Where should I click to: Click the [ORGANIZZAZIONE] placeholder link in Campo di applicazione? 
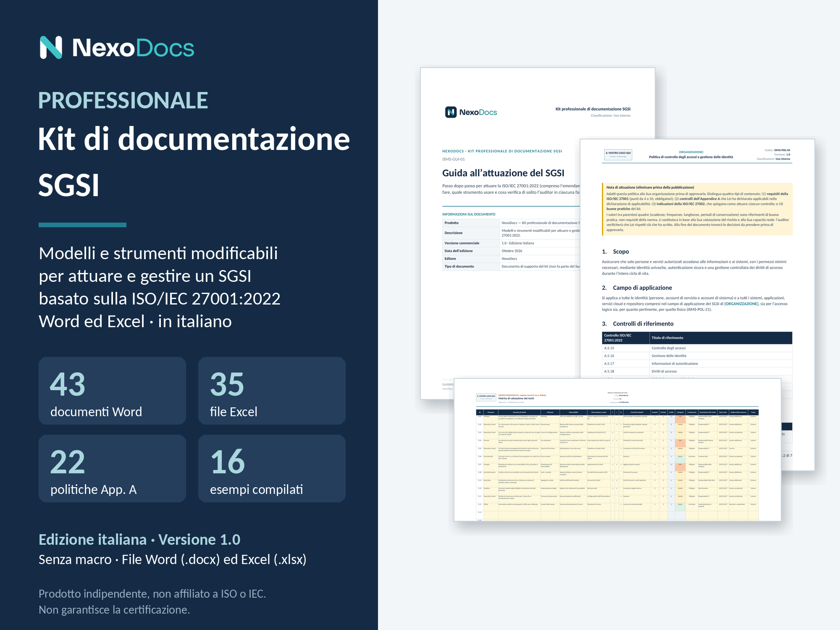click(x=741, y=304)
